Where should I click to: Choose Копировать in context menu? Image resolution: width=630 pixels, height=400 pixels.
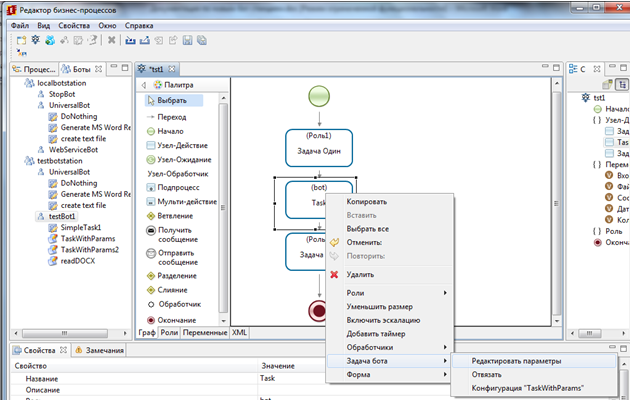coord(366,202)
